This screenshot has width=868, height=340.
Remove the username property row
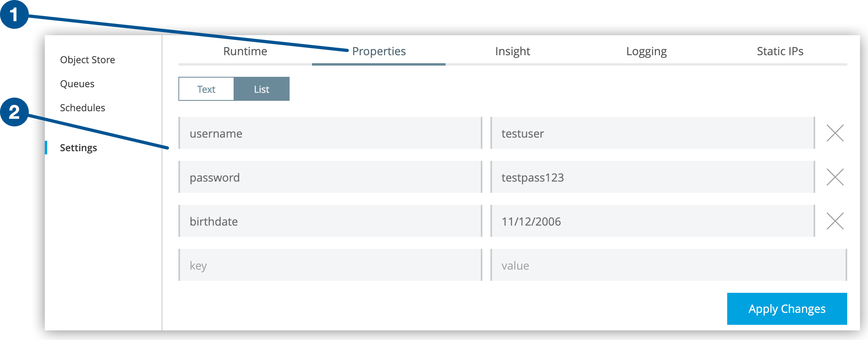pos(835,133)
